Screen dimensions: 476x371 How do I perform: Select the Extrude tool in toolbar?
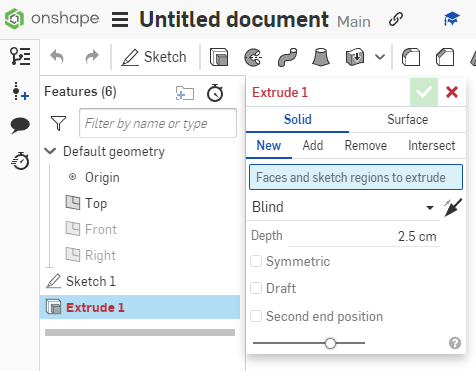click(x=219, y=57)
